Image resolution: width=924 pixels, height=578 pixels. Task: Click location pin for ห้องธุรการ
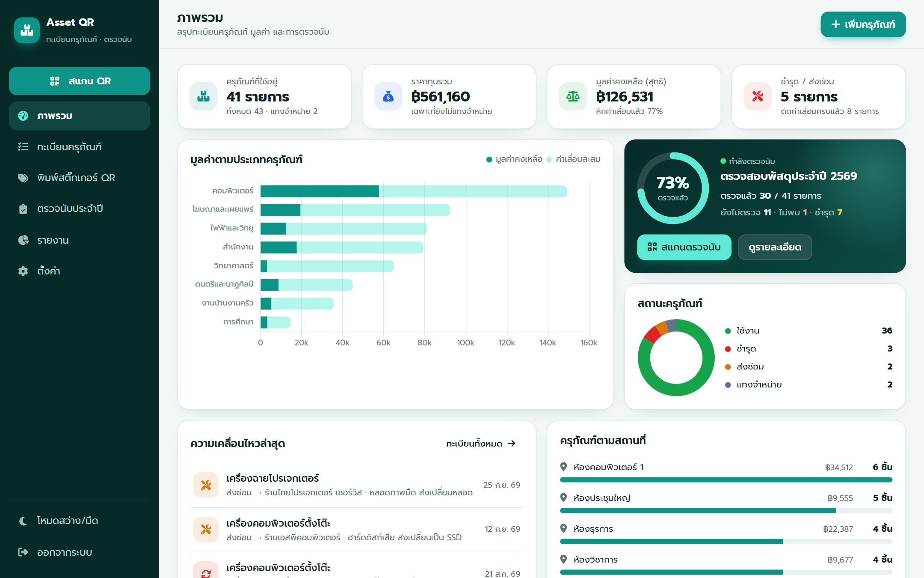(564, 528)
